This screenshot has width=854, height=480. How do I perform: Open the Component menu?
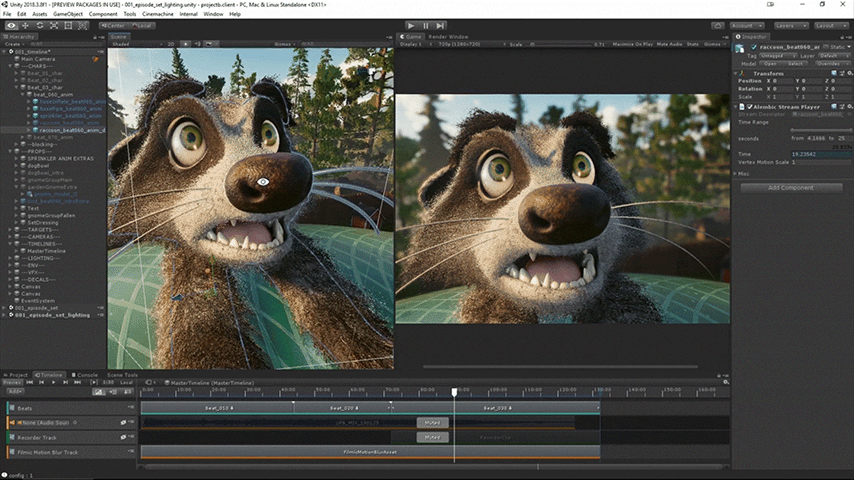[103, 14]
